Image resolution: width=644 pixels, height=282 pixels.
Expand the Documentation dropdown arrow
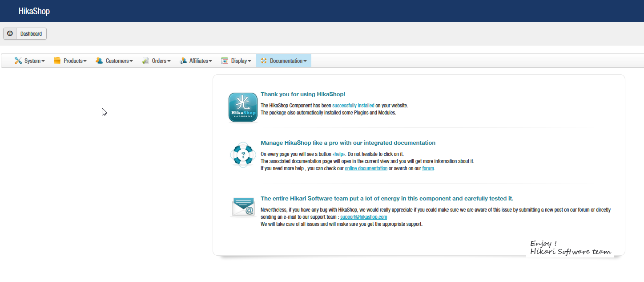305,61
